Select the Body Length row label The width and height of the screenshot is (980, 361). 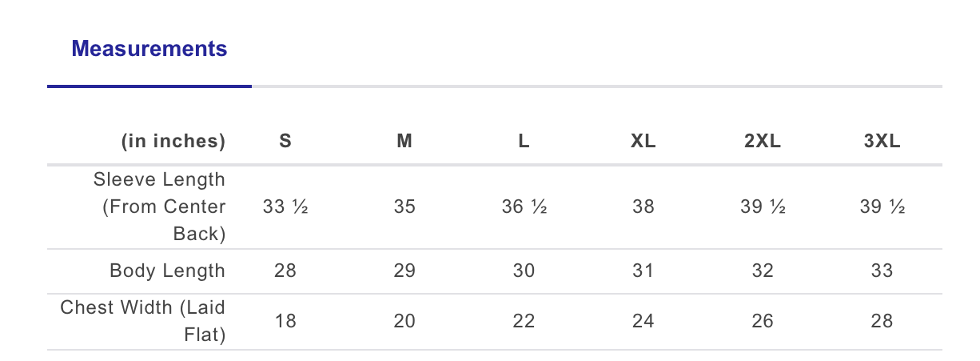[167, 271]
